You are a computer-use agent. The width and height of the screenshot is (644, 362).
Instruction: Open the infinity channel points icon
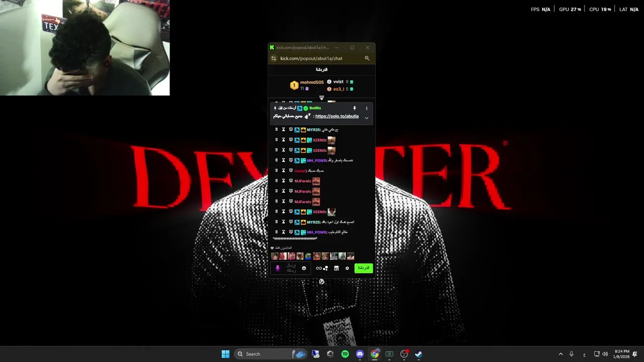(x=318, y=268)
